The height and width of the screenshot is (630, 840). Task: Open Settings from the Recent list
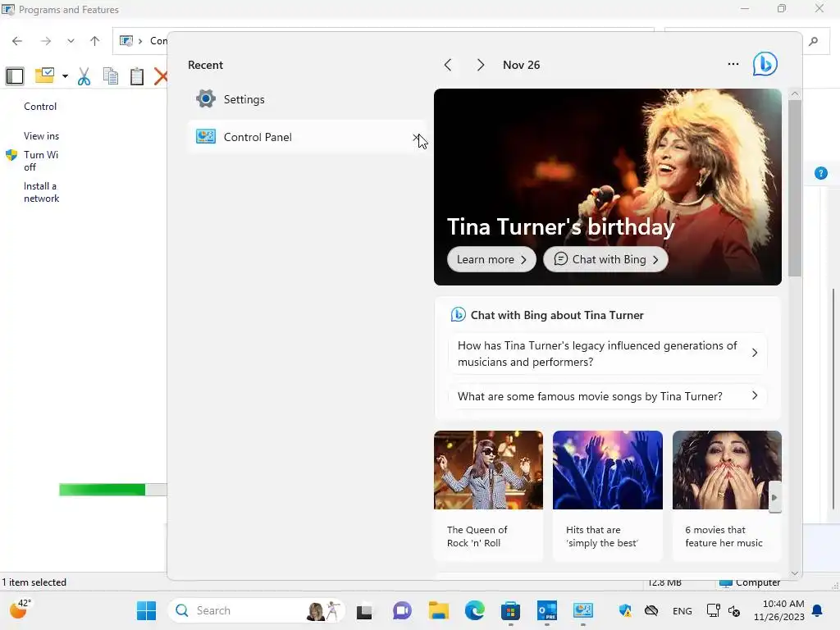(x=307, y=99)
